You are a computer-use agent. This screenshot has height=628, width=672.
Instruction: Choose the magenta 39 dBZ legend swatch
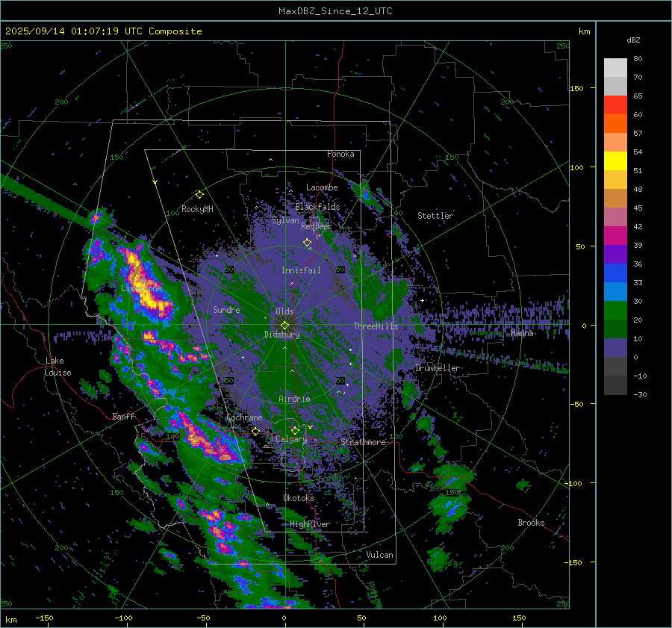click(615, 236)
